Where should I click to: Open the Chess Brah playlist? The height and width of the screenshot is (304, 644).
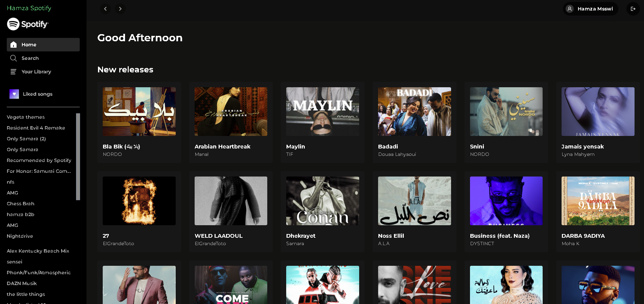click(21, 204)
